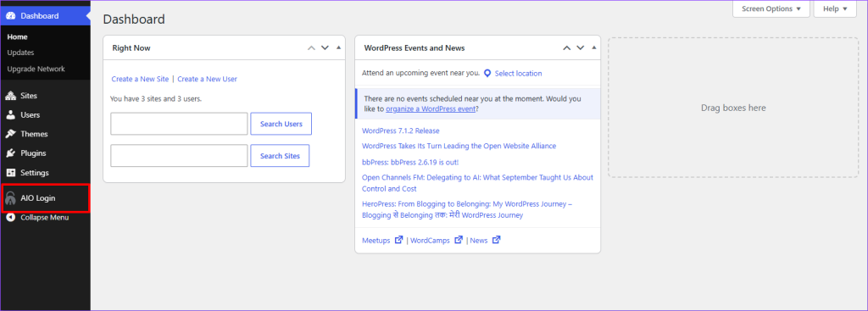Image resolution: width=868 pixels, height=311 pixels.
Task: Click 'Attend an upcoming event near you' text
Action: [x=420, y=73]
